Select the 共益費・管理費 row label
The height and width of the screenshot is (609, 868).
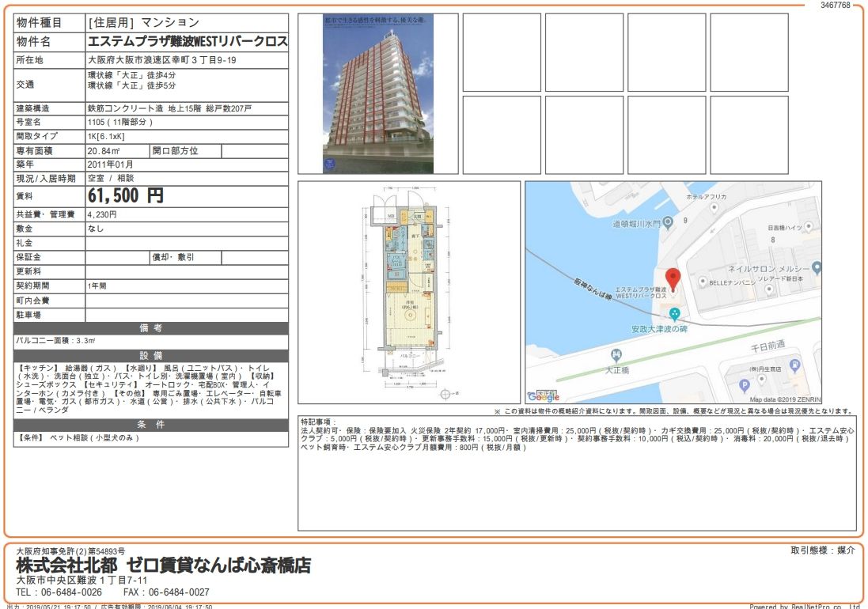[45, 214]
